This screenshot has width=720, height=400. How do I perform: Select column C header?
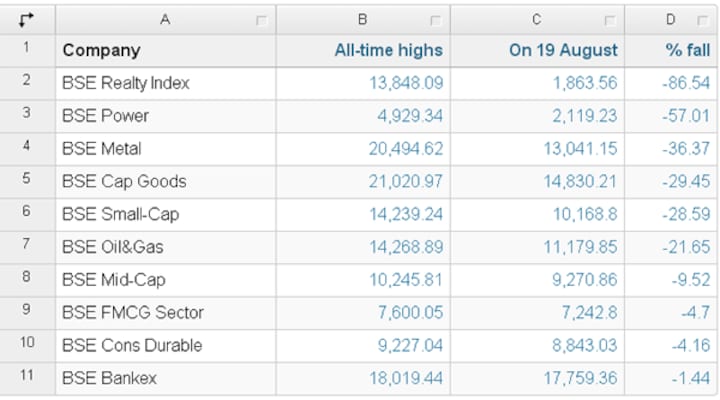[x=537, y=20]
